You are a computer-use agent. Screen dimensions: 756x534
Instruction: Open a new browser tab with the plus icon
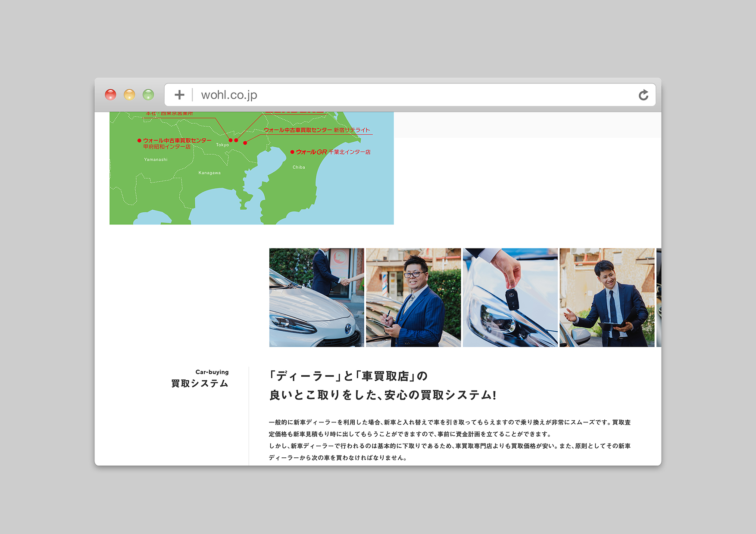[x=179, y=95]
